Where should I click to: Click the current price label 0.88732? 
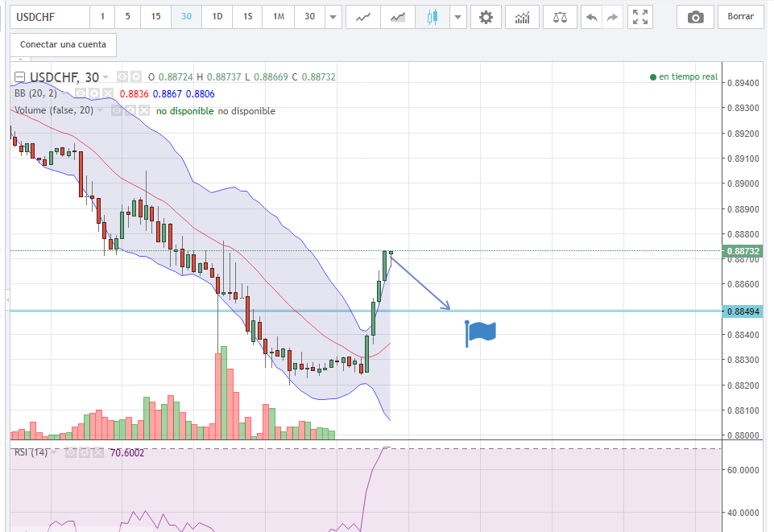(743, 251)
